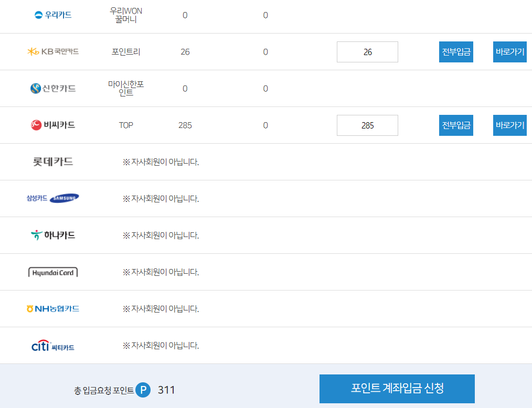Click non-member notice in Hyundai Card row
The width and height of the screenshot is (532, 408).
point(161,272)
